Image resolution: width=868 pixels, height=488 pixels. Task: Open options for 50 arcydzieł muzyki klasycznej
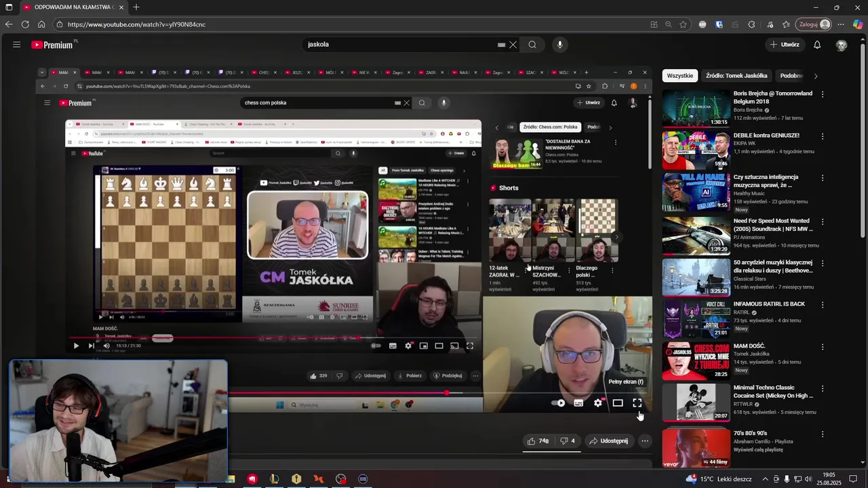click(x=823, y=263)
